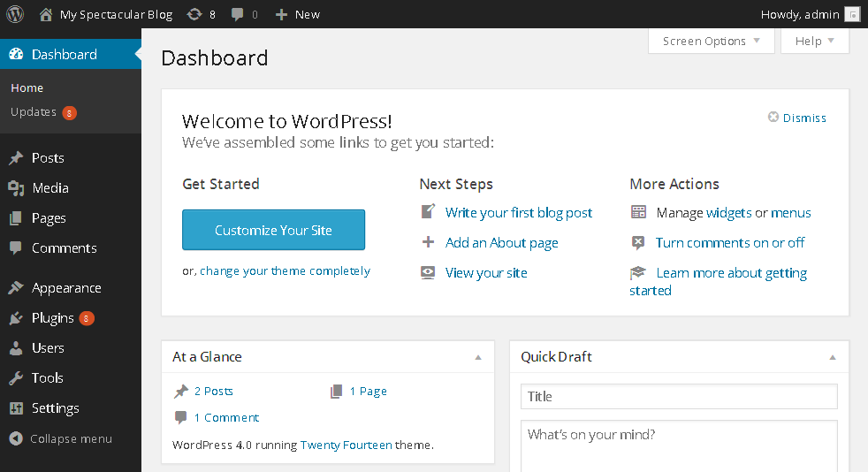This screenshot has height=472, width=868.
Task: Expand the Screen Options panel
Action: click(x=711, y=41)
